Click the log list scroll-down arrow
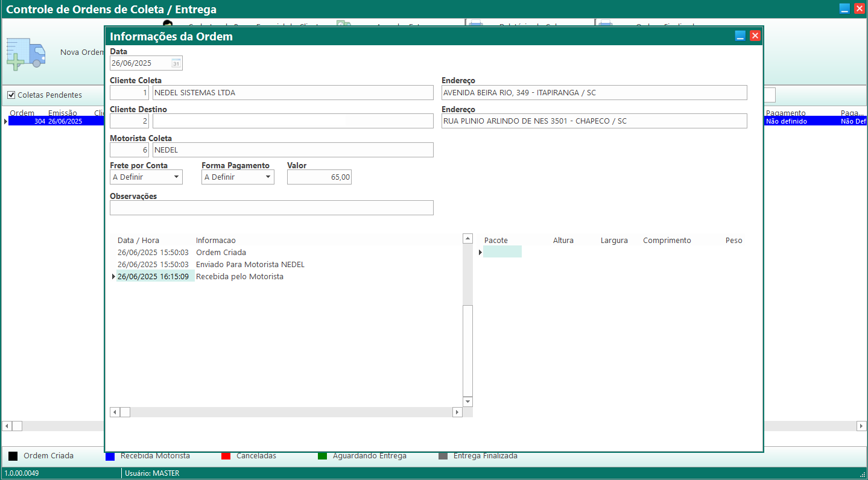This screenshot has width=868, height=480. (x=467, y=402)
